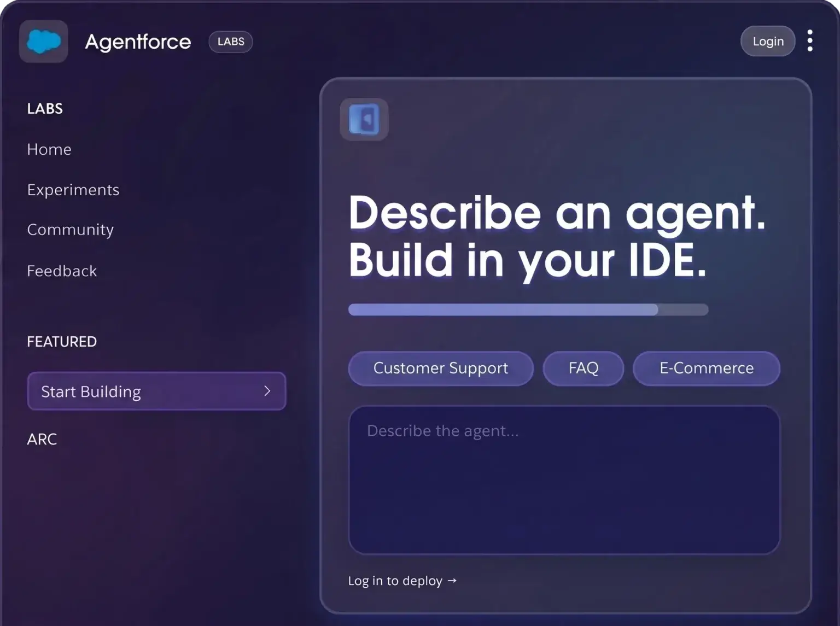
Task: Click the chevron arrow on Start Building
Action: coord(267,391)
